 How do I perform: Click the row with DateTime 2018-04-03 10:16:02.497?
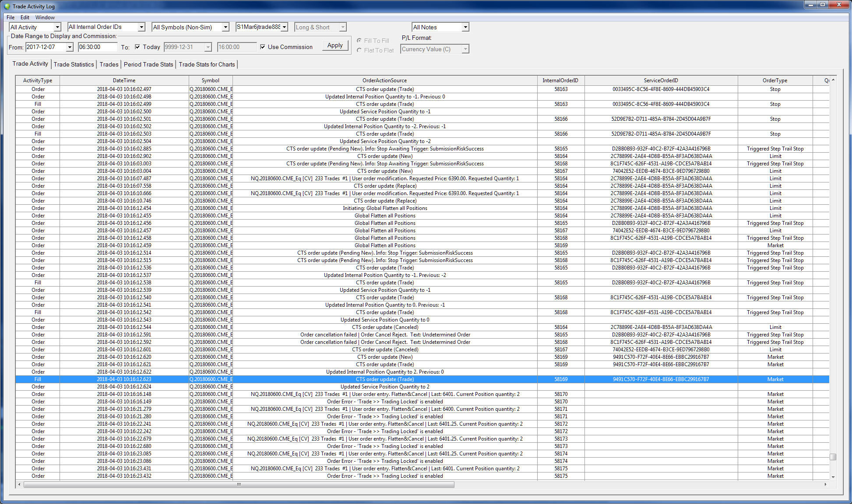[422, 89]
